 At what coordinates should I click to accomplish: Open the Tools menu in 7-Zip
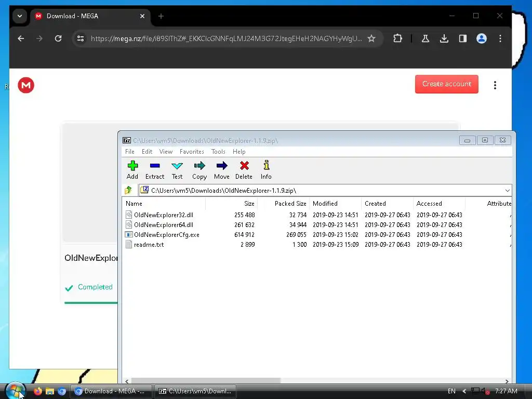218,152
